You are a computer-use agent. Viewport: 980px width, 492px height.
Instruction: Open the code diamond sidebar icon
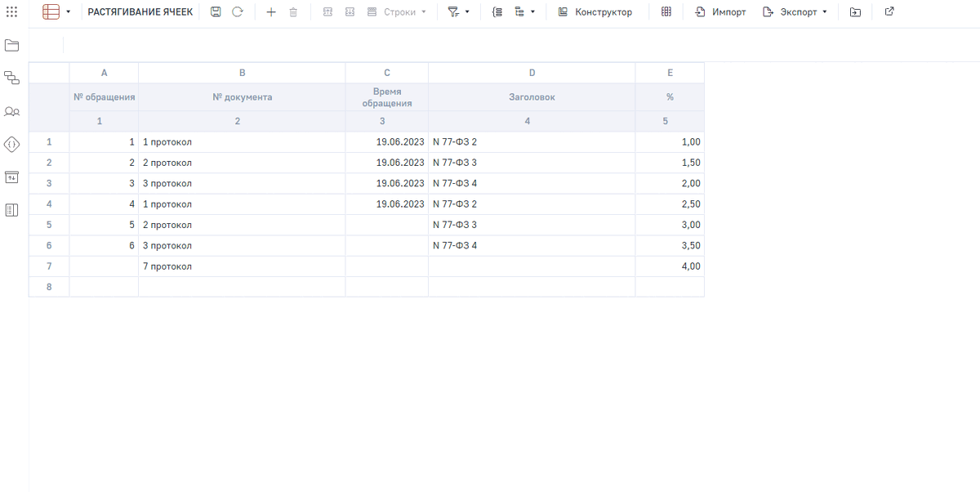click(x=11, y=144)
